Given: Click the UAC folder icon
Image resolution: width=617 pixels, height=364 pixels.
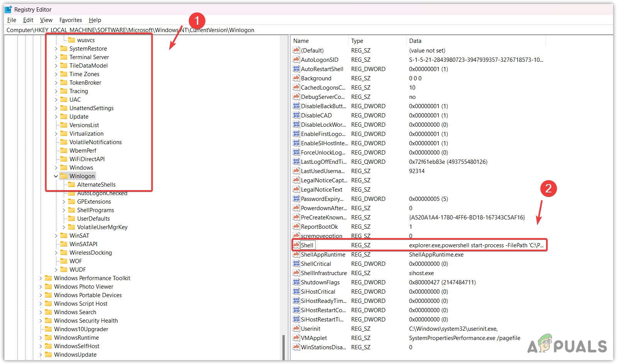Looking at the screenshot, I should tap(64, 99).
